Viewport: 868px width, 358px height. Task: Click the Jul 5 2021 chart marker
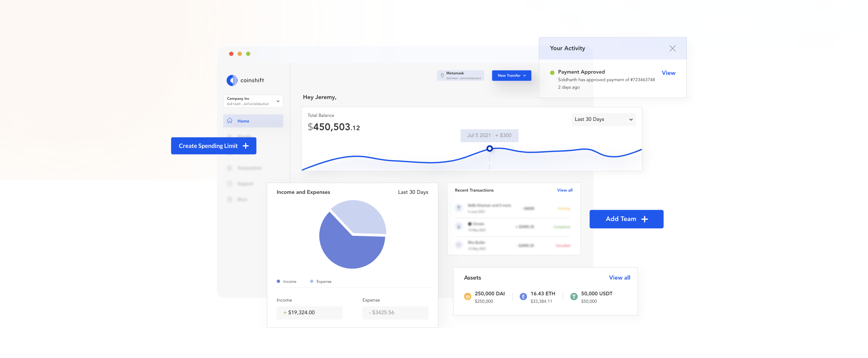(x=489, y=149)
